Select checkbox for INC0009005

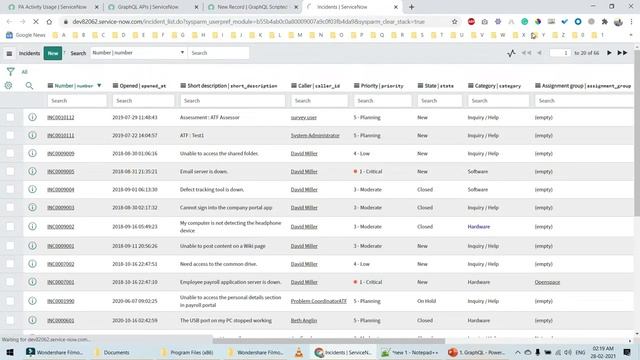[x=10, y=171]
